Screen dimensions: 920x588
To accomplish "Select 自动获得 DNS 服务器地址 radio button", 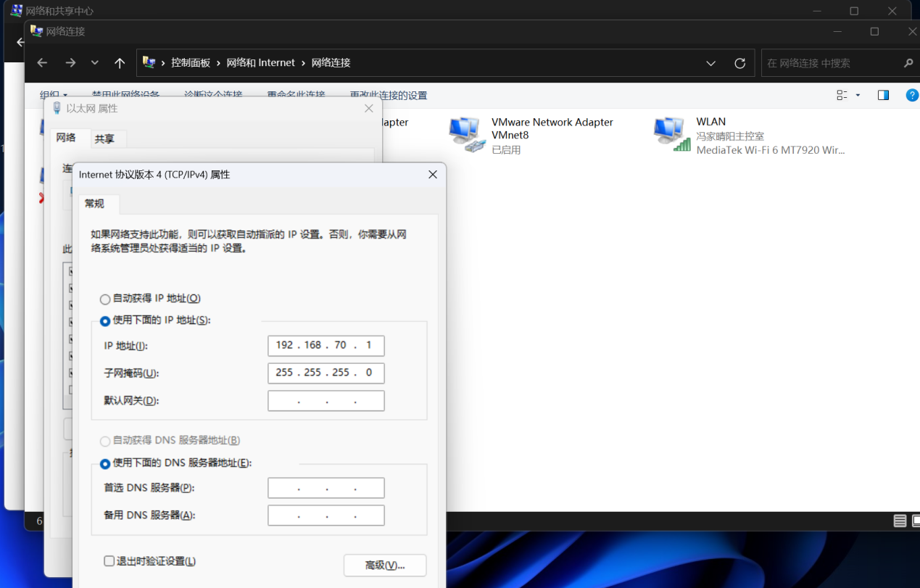I will pos(105,442).
